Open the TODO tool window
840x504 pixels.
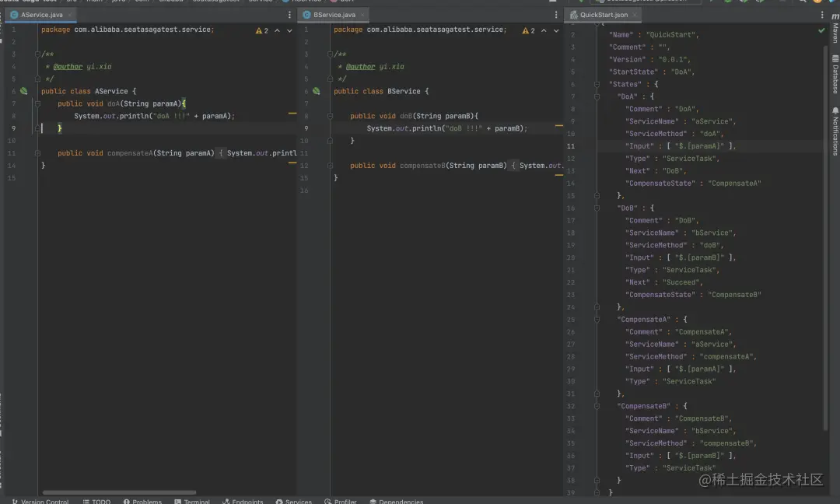coord(96,502)
